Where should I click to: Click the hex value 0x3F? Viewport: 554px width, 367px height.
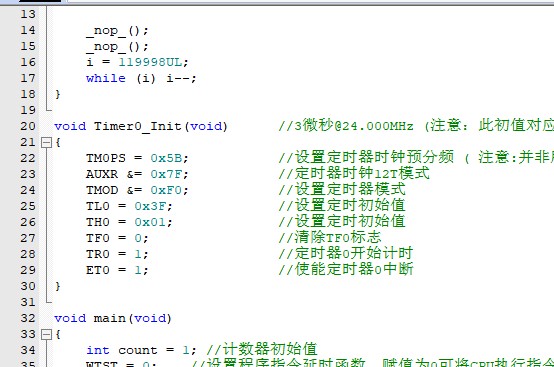coord(151,206)
